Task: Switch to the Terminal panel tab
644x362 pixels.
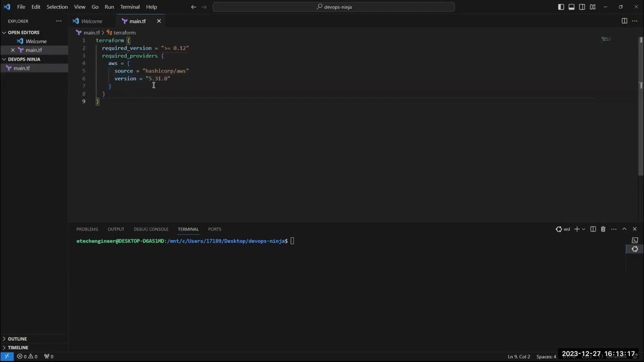Action: click(x=188, y=229)
